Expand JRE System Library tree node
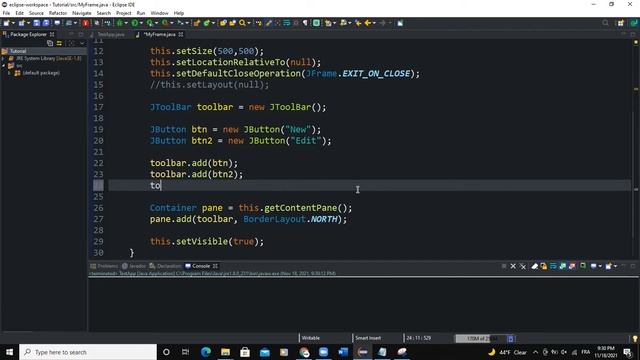Viewport: 640px width, 360px height. 4,58
